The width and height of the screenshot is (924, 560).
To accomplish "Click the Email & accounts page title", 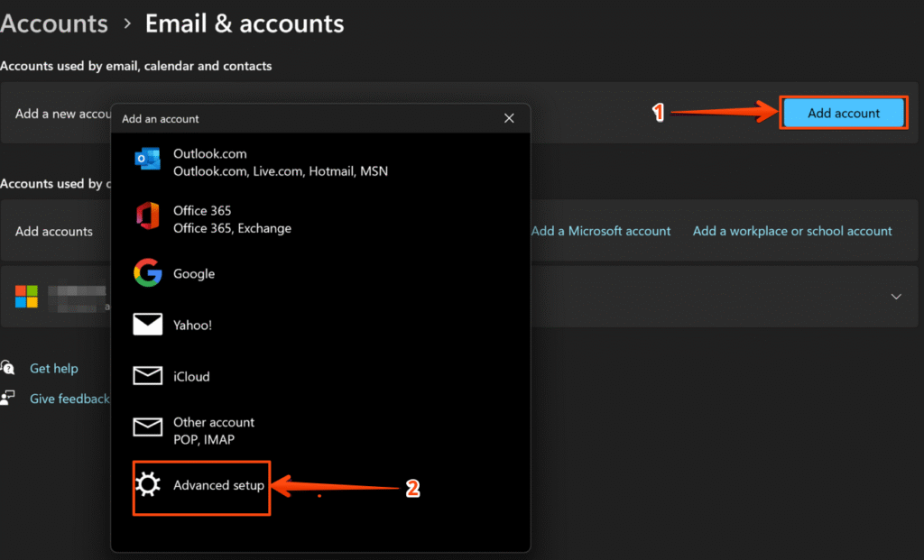I will click(x=244, y=23).
